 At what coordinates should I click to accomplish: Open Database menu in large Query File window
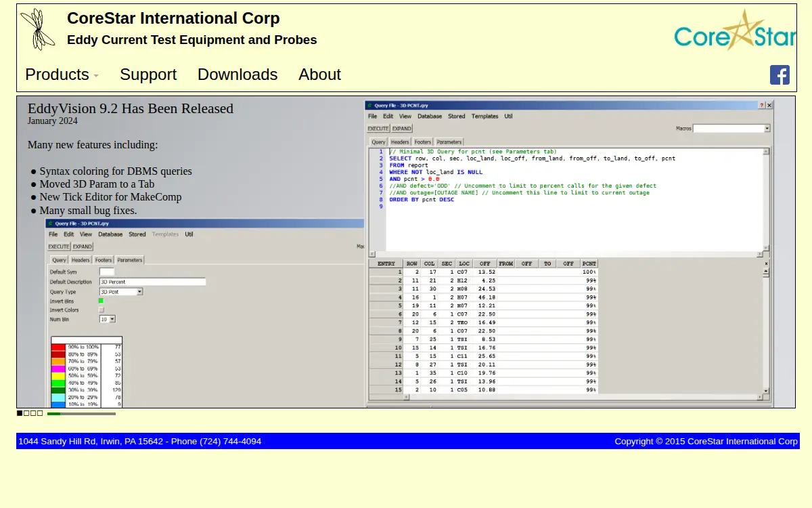(x=429, y=117)
